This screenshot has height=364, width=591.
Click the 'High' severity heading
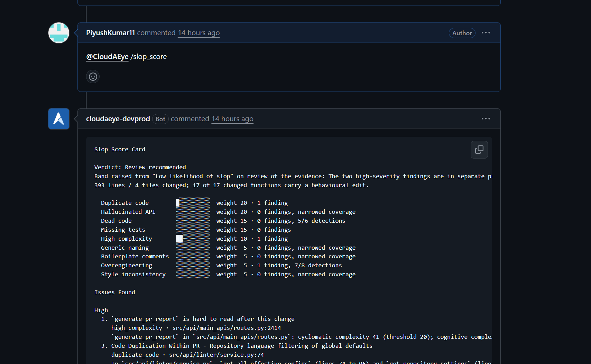101,310
